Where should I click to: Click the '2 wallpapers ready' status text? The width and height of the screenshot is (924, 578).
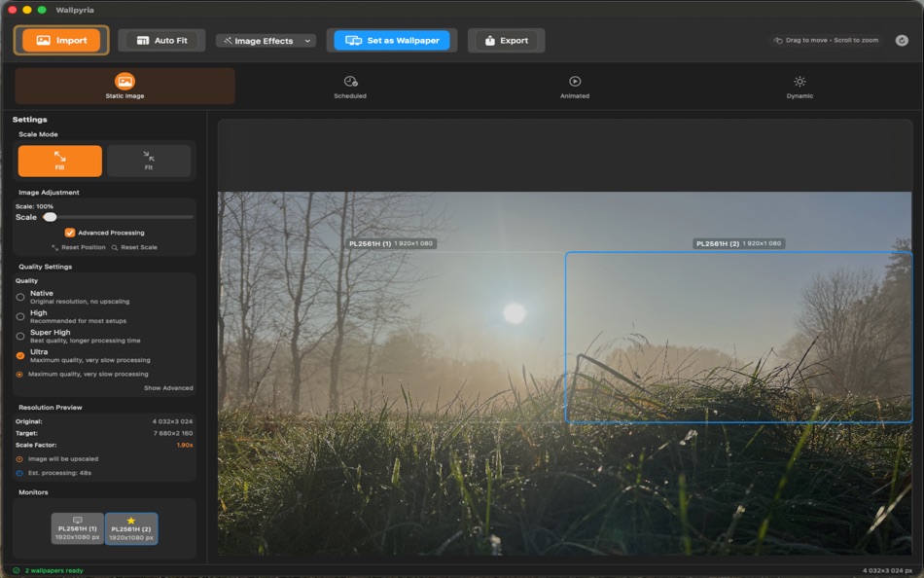(53, 570)
